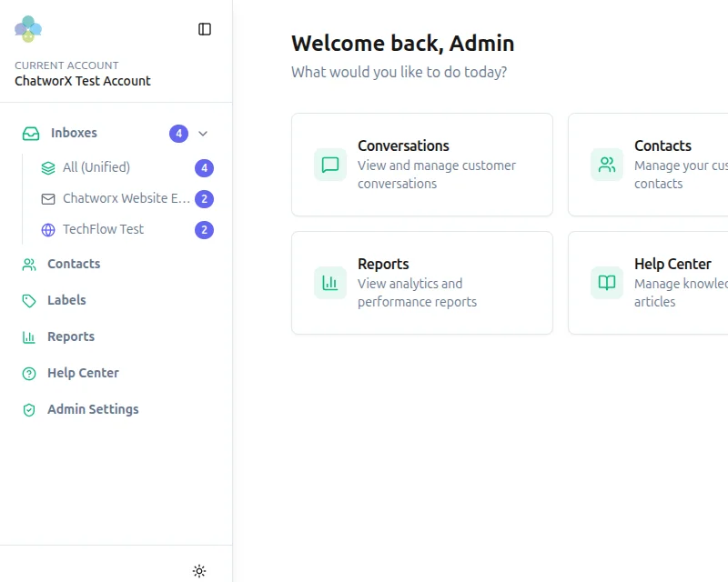The image size is (728, 582).
Task: Click the Admin Settings shield icon
Action: click(x=29, y=409)
